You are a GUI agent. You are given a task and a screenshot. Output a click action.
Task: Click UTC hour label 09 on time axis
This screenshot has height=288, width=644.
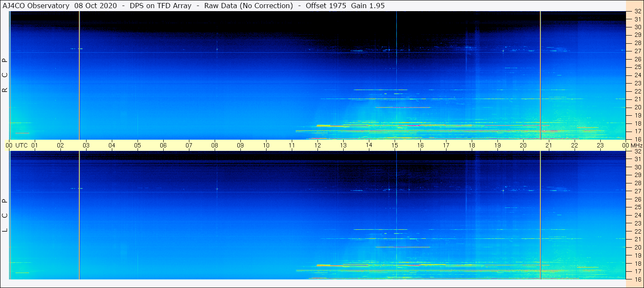pos(240,145)
